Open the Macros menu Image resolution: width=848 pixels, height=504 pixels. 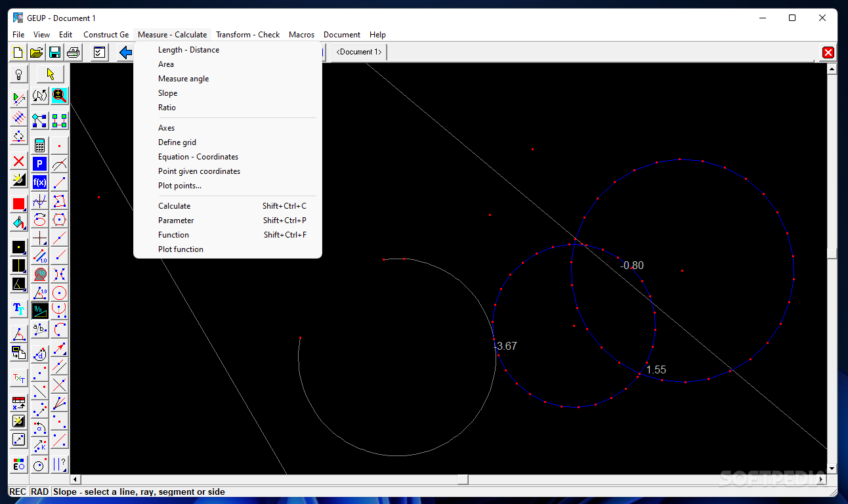[x=301, y=35]
